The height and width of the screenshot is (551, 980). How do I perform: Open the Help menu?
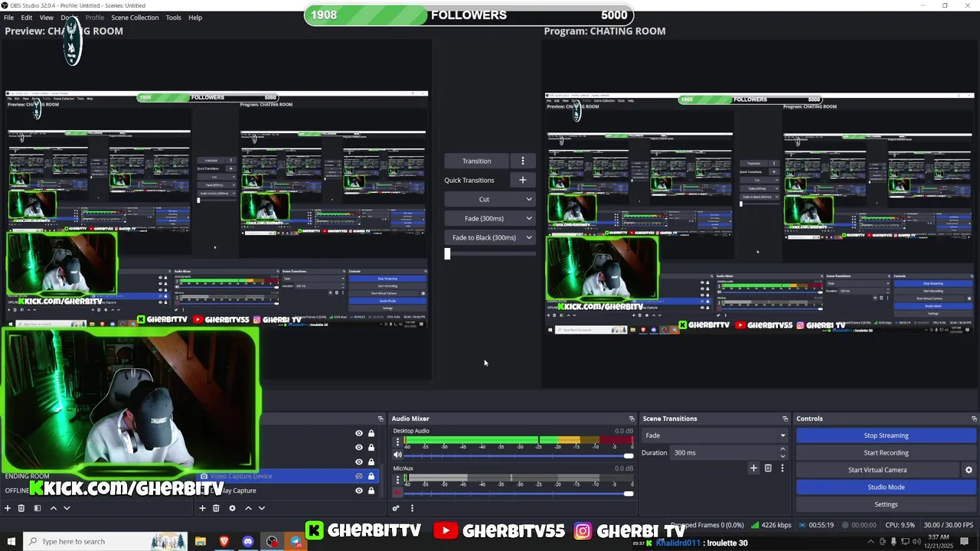point(195,18)
